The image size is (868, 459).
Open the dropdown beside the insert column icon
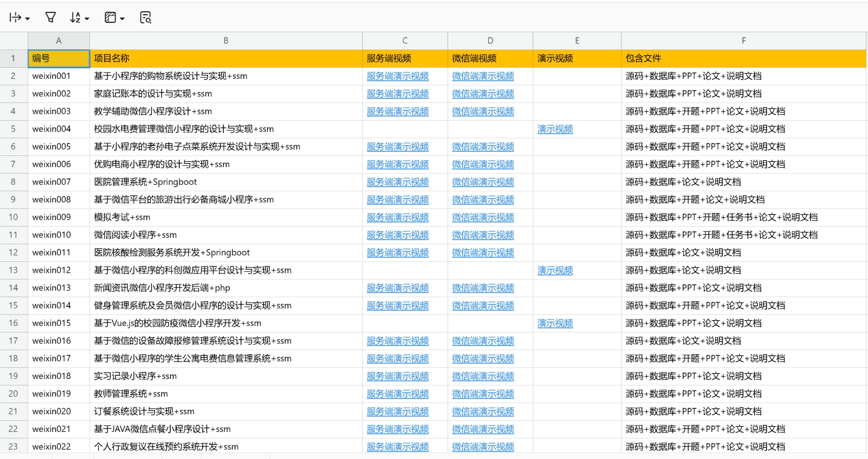coord(27,19)
